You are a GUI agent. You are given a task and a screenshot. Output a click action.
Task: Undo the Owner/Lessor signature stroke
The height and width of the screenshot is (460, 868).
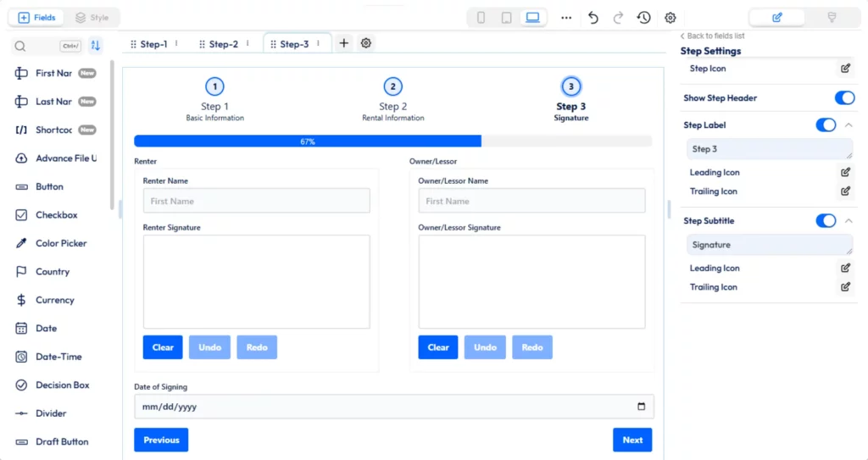coord(485,347)
